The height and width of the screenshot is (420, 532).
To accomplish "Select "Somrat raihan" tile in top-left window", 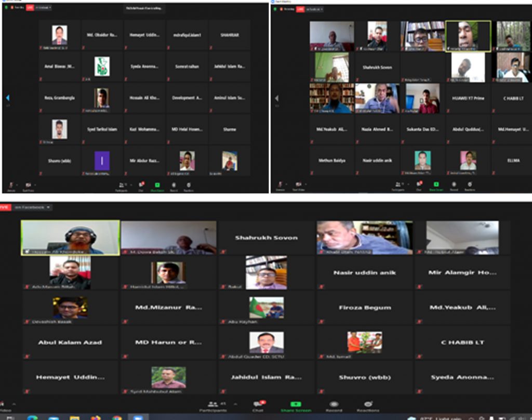I will 187,66.
